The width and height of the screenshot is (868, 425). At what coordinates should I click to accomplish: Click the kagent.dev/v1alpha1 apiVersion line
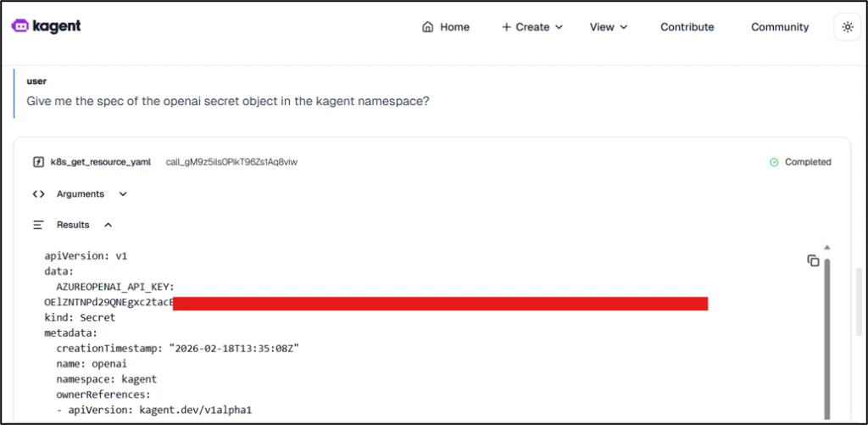coord(154,411)
